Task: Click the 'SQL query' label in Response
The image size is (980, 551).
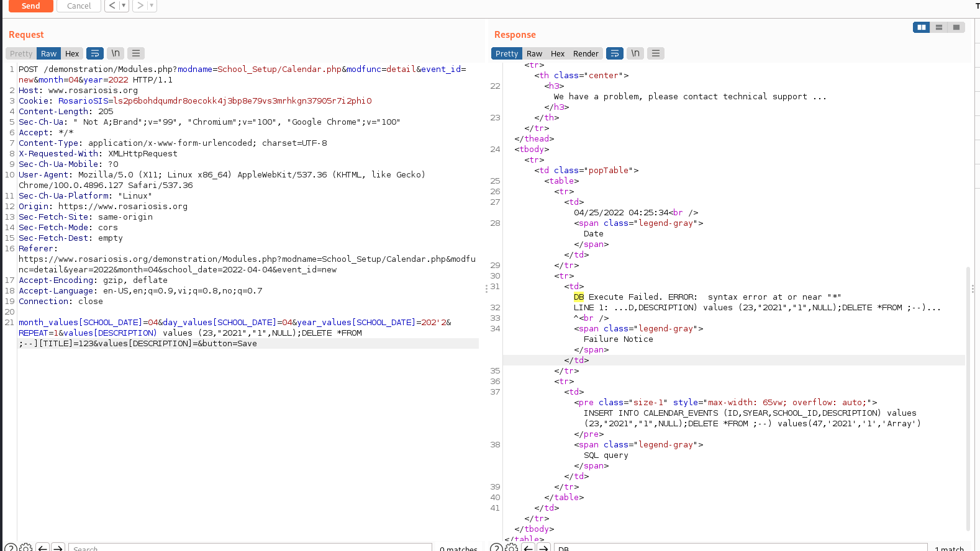Action: [x=606, y=455]
